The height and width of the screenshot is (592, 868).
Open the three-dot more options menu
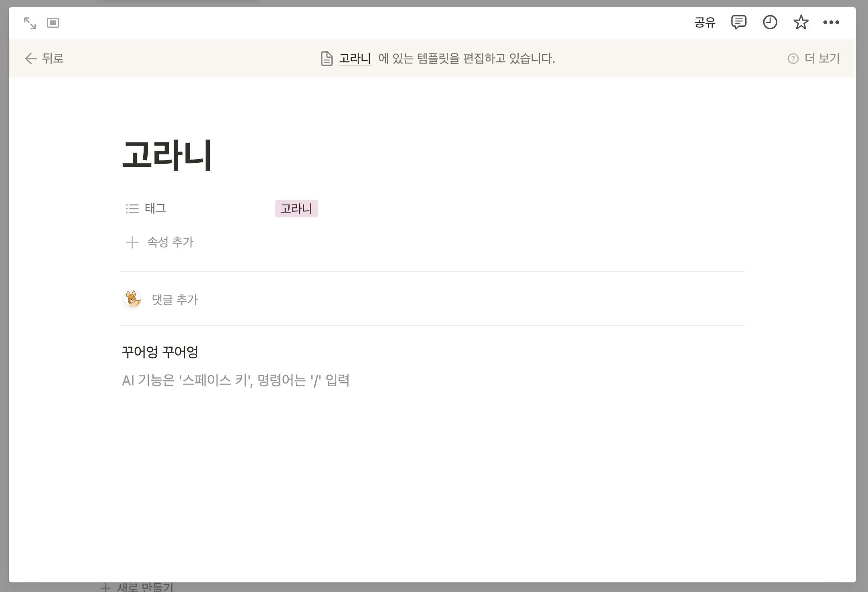coord(831,22)
